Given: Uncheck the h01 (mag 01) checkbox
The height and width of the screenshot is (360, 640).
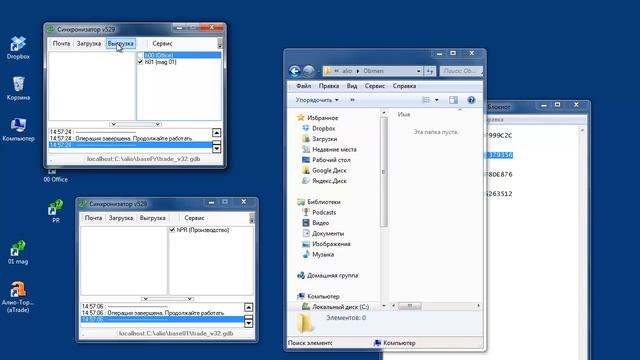Looking at the screenshot, I should point(140,62).
